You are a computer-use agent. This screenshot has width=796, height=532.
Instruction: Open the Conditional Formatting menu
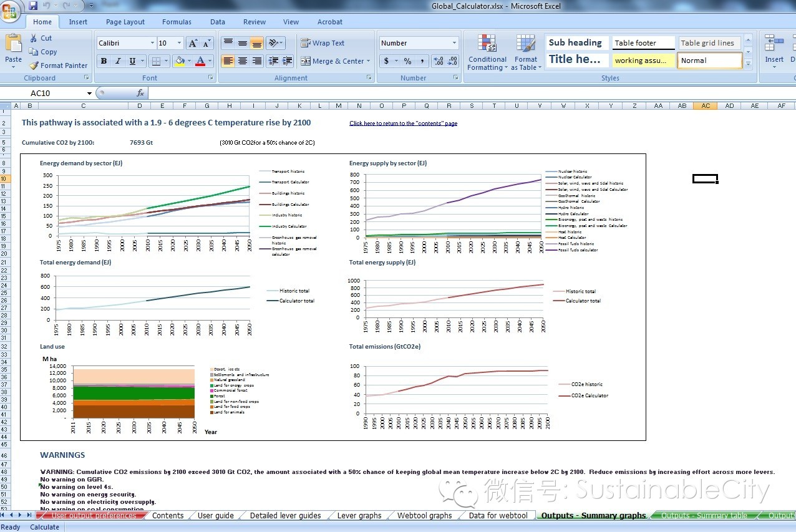click(487, 52)
